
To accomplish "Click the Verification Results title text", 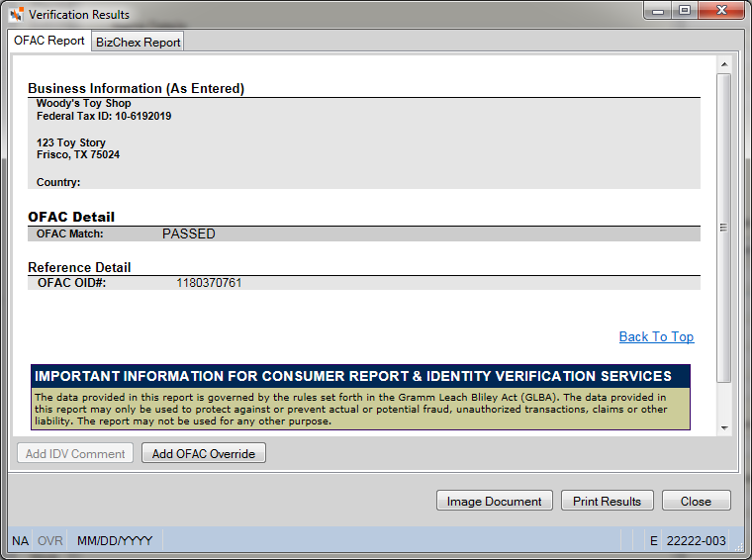I will 79,15.
